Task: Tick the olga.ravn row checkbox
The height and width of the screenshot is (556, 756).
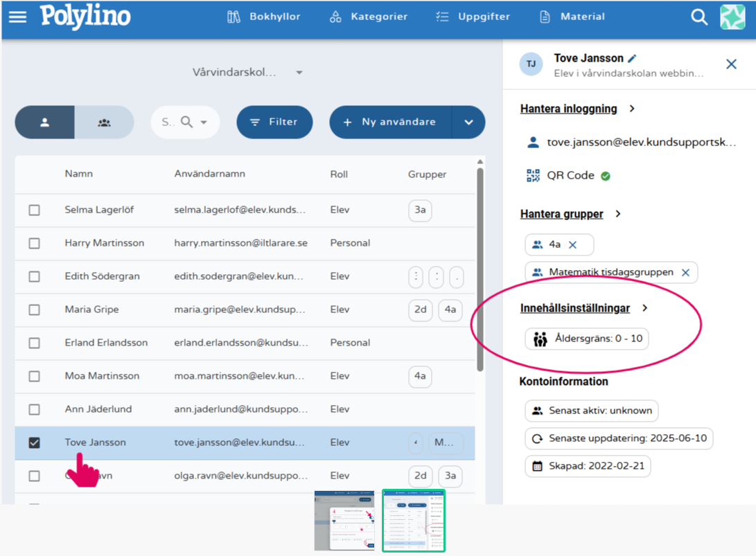Action: 34,476
